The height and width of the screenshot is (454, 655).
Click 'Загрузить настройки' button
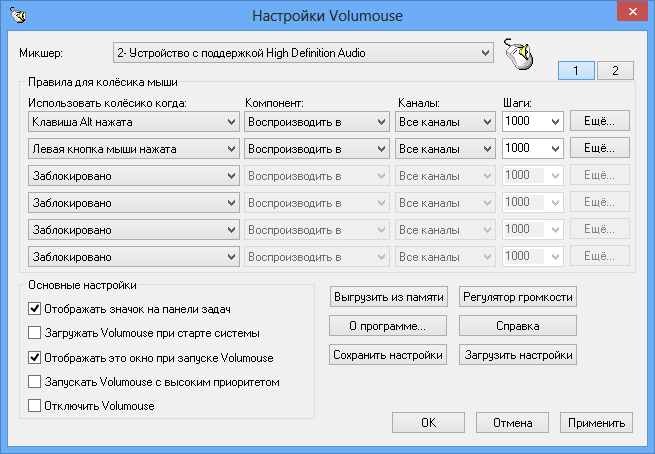[x=518, y=355]
